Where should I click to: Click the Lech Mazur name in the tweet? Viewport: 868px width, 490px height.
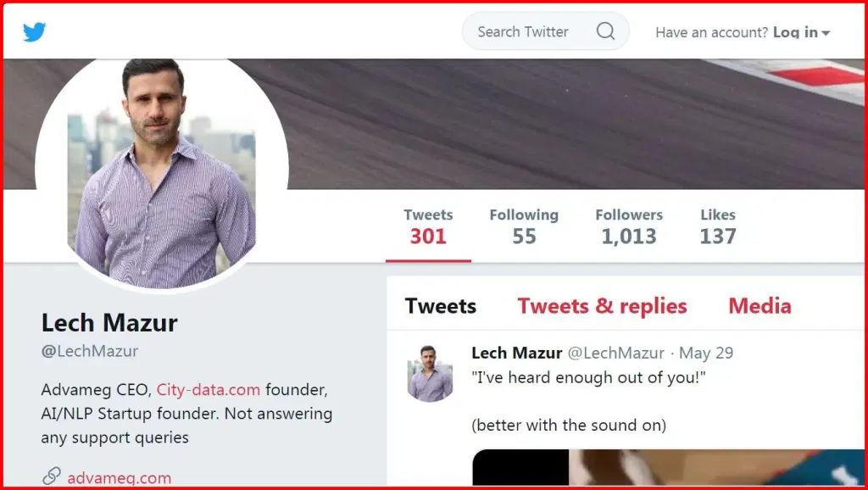click(x=516, y=353)
